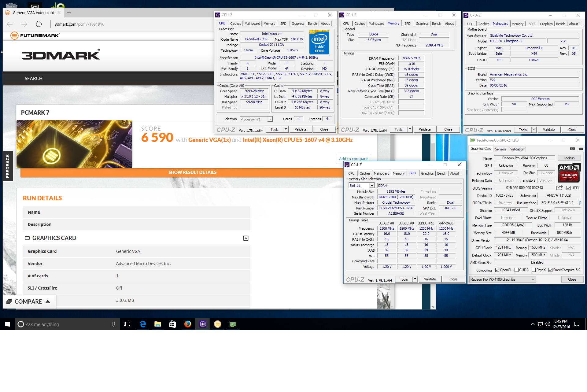Click the Bus Interface question mark
The height and width of the screenshot is (392, 587).
click(x=580, y=203)
